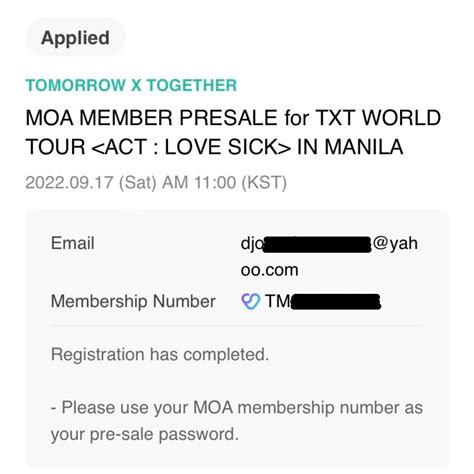This screenshot has height=474, width=474.
Task: Click the KST timezone text
Action: pos(264,183)
